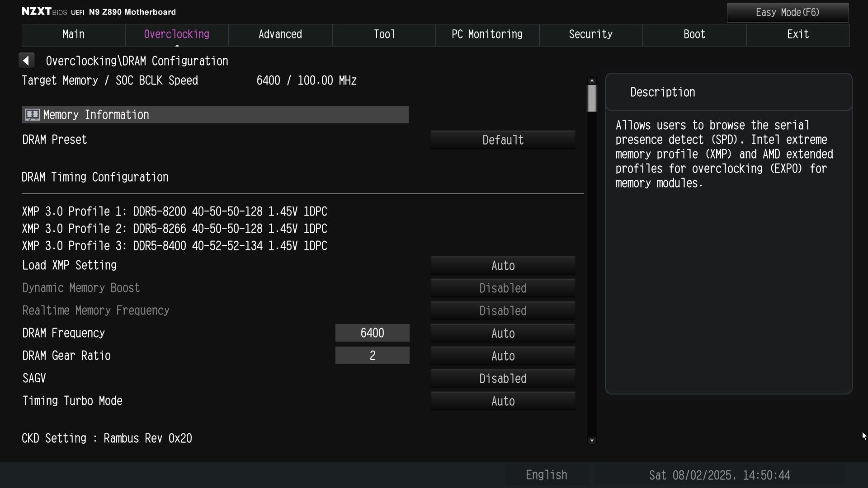The height and width of the screenshot is (488, 868).
Task: Click the Realtime Memory Frequency label
Action: (96, 310)
